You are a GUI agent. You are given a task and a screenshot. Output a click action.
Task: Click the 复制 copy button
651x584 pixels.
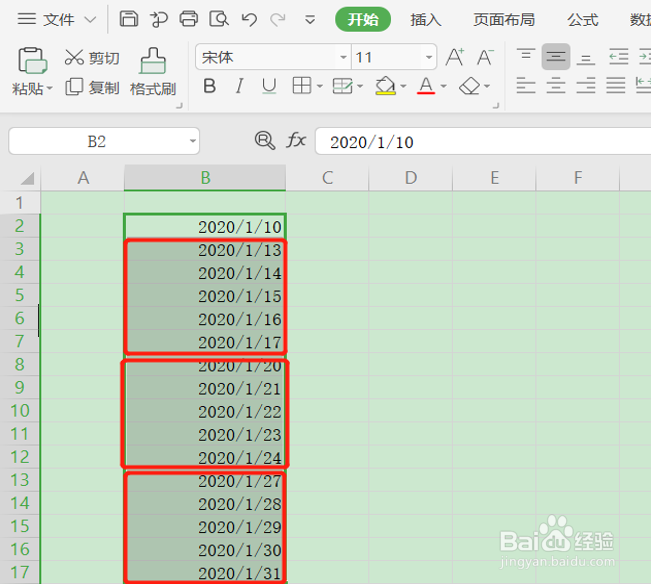click(x=92, y=88)
